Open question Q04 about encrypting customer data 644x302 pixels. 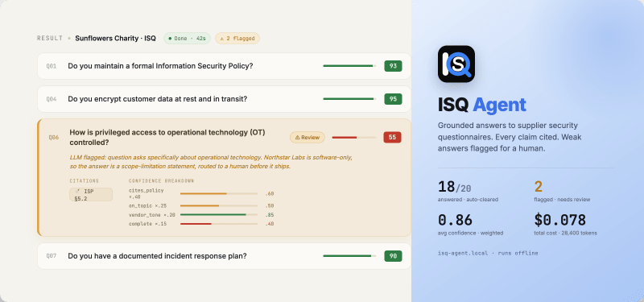[x=224, y=99]
